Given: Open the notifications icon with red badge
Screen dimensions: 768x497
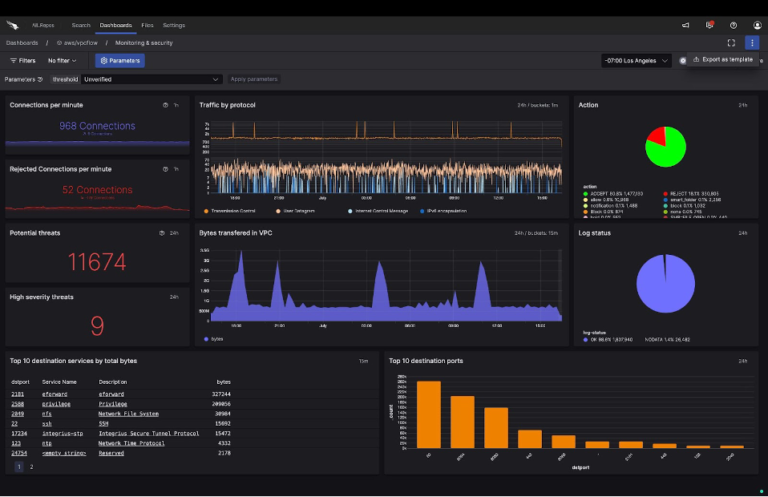Looking at the screenshot, I should click(x=710, y=25).
